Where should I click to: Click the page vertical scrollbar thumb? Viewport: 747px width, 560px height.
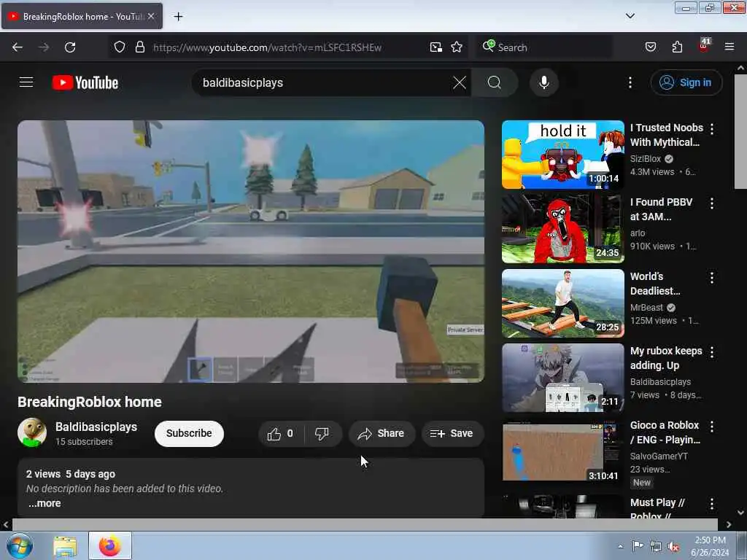coord(740,132)
